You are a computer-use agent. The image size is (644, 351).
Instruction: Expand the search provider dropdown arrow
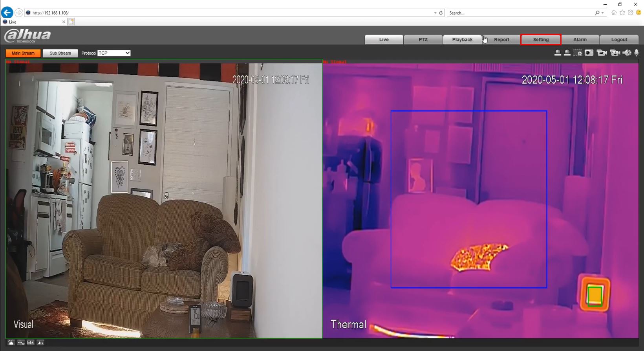point(603,13)
